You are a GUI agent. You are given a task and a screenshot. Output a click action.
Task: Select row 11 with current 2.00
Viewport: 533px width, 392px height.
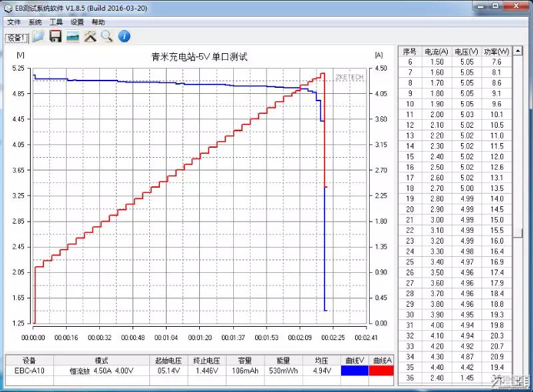455,114
